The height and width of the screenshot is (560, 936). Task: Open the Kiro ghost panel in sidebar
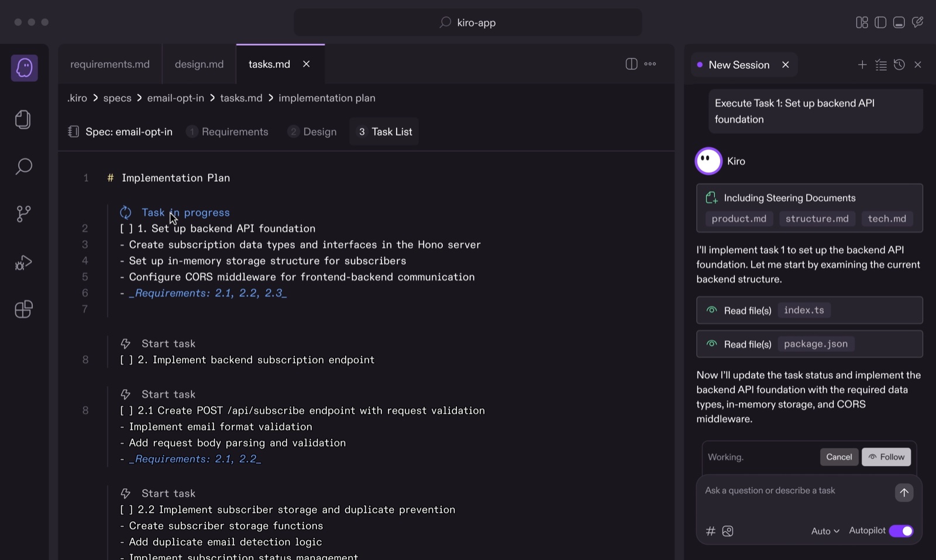24,68
